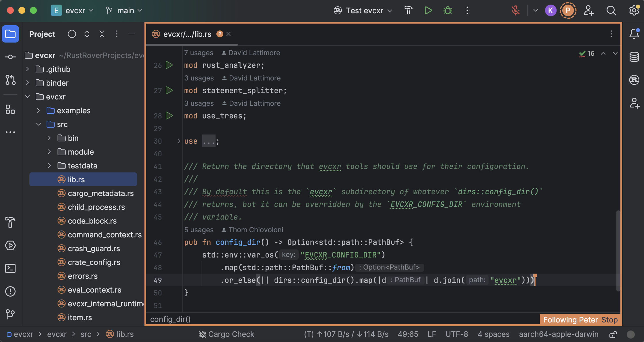
Task: Open the Commit tool window
Action: 10,57
